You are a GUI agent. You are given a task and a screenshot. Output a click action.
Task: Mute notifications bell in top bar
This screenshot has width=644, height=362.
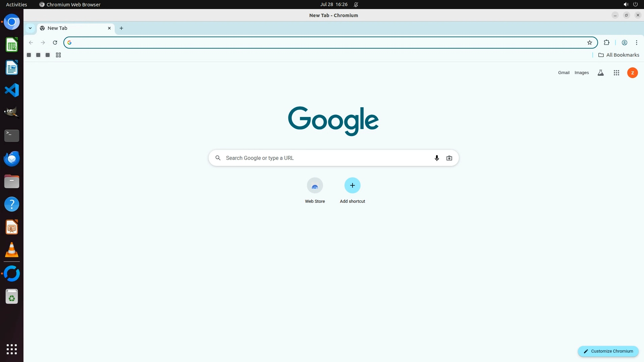356,5
